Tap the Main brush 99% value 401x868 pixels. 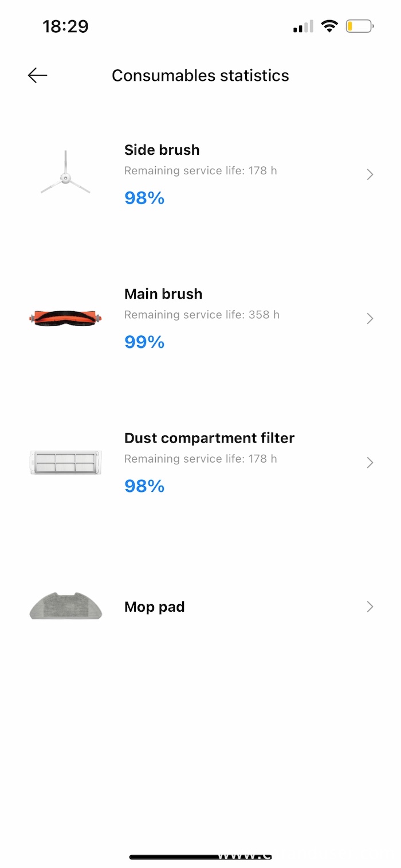click(144, 342)
